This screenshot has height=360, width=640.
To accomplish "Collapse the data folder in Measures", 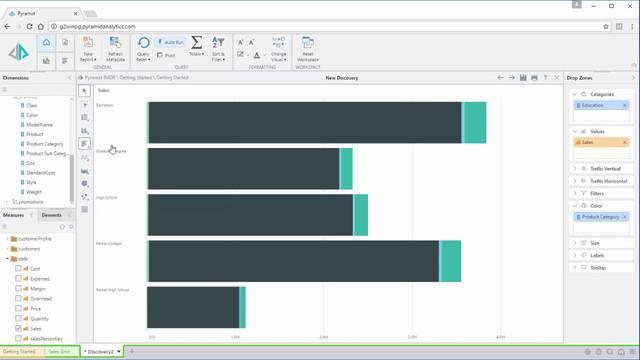I will 7,259.
